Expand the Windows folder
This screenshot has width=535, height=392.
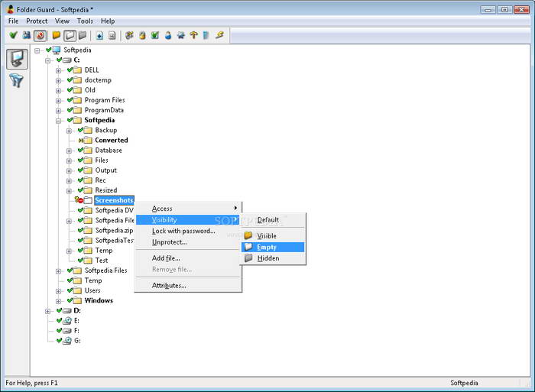[58, 301]
